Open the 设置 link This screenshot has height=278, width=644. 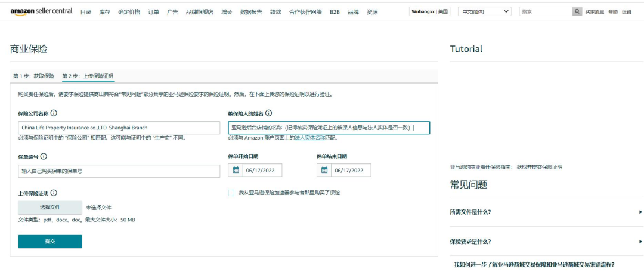pyautogui.click(x=627, y=12)
